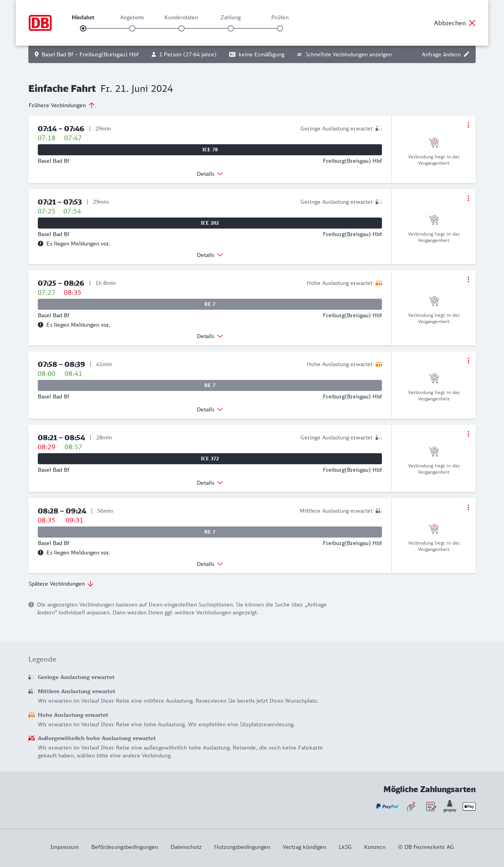
Task: Open three-dot menu for ICE 202 connection
Action: click(468, 198)
